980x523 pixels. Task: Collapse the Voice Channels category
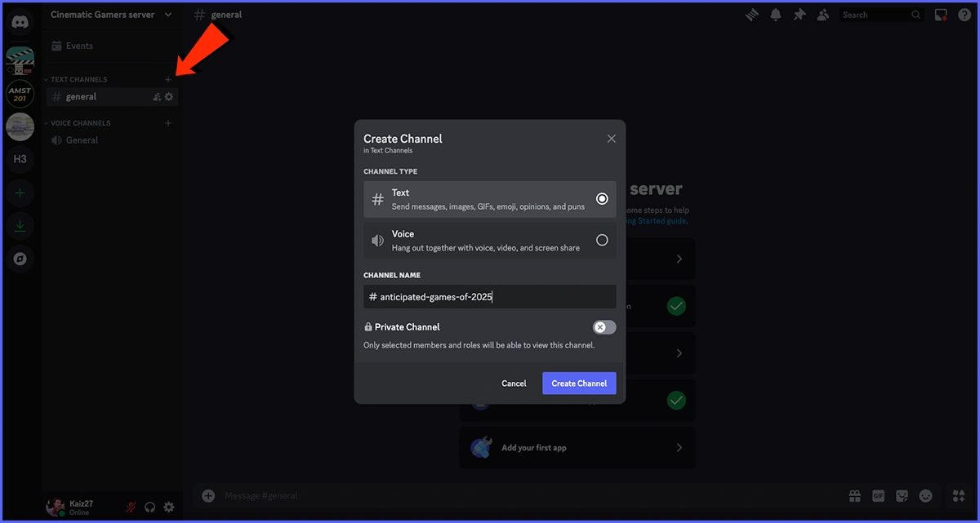coord(80,123)
